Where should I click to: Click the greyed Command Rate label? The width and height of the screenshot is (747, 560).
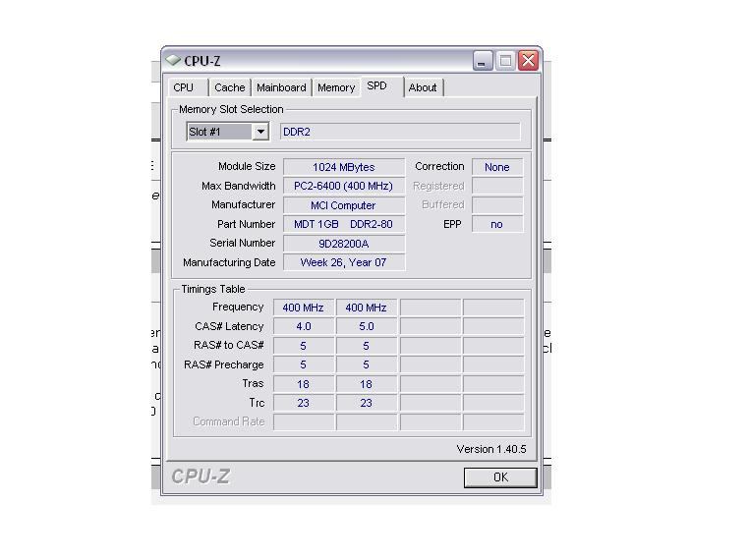(229, 421)
